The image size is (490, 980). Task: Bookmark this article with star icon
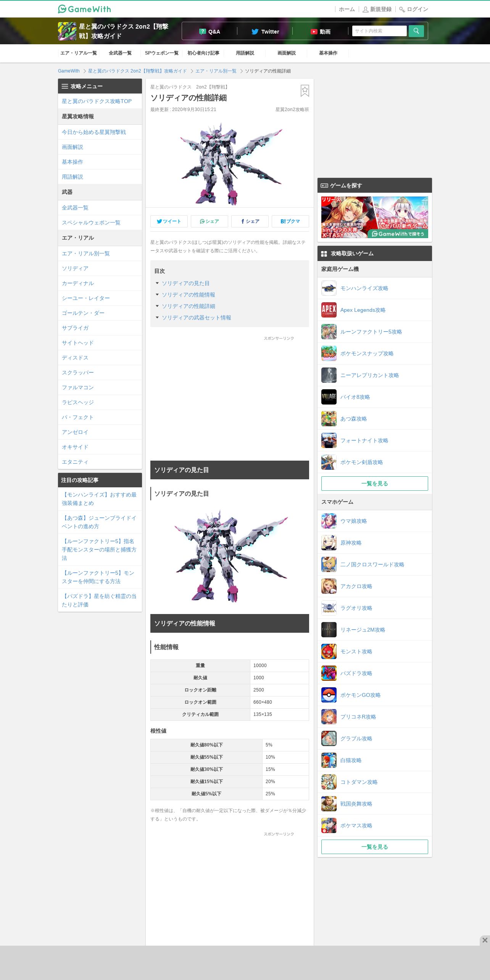[x=305, y=91]
